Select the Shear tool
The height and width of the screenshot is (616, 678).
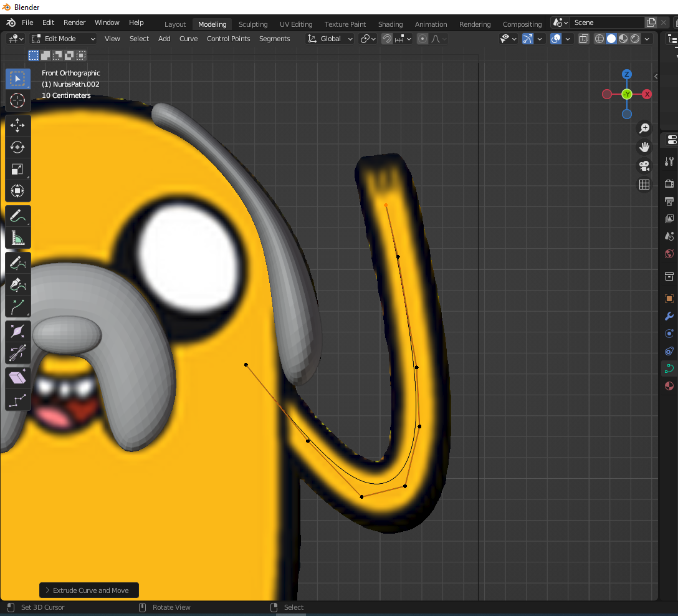pos(17,378)
